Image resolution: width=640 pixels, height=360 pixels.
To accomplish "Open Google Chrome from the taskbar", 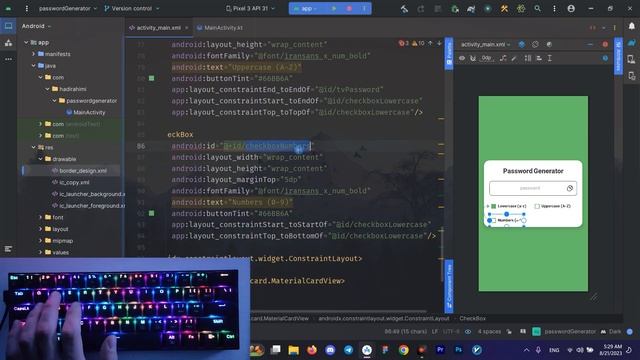I will pos(403,350).
